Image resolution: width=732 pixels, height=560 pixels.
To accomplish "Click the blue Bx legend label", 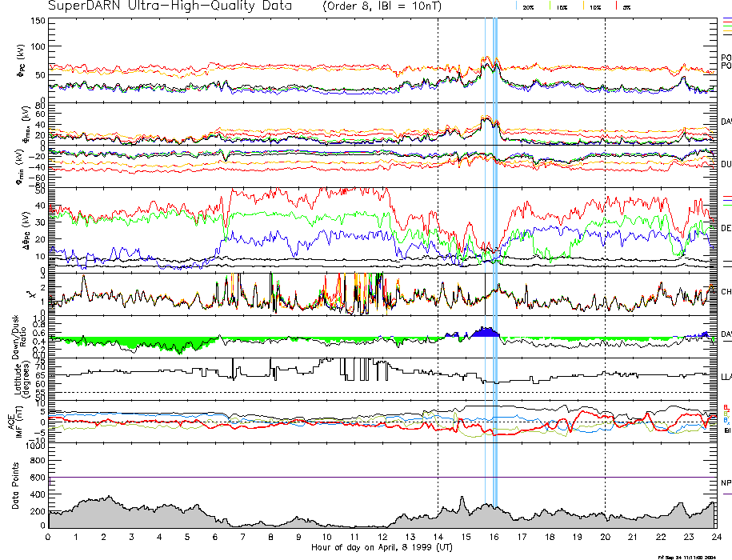I will point(726,419).
